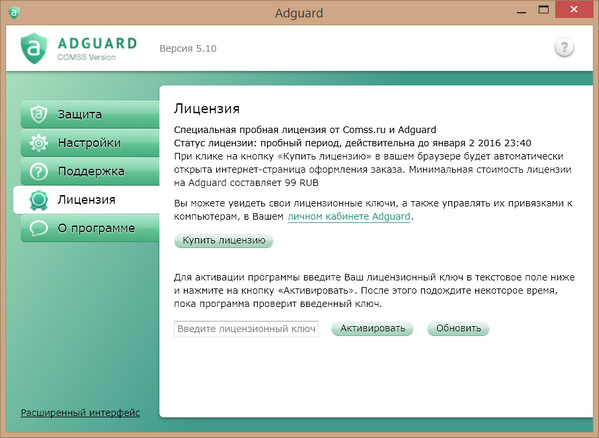Viewport: 599px width, 438px height.
Task: Click the shield icon beside Защита
Action: pos(39,114)
